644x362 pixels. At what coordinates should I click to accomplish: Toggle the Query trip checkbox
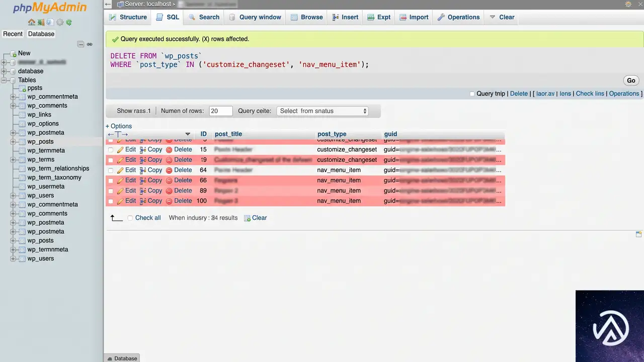[x=472, y=94]
